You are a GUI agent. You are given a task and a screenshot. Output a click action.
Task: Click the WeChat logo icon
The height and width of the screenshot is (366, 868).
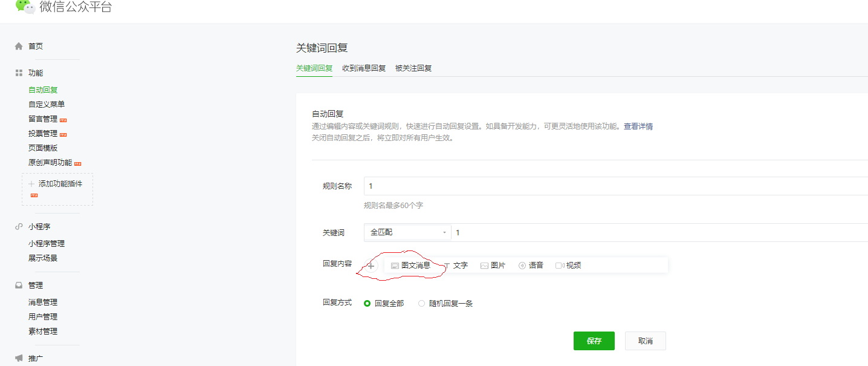[25, 7]
